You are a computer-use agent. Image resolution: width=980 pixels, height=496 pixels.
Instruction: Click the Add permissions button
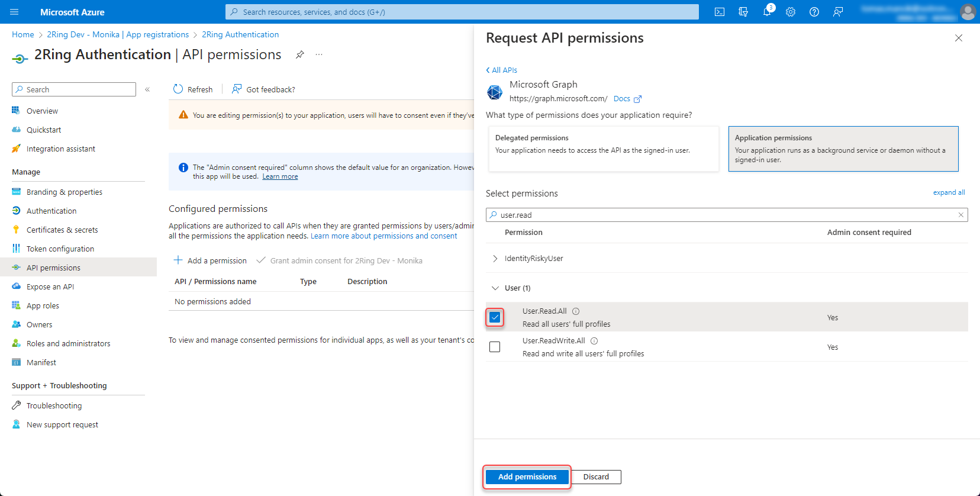[527, 477]
